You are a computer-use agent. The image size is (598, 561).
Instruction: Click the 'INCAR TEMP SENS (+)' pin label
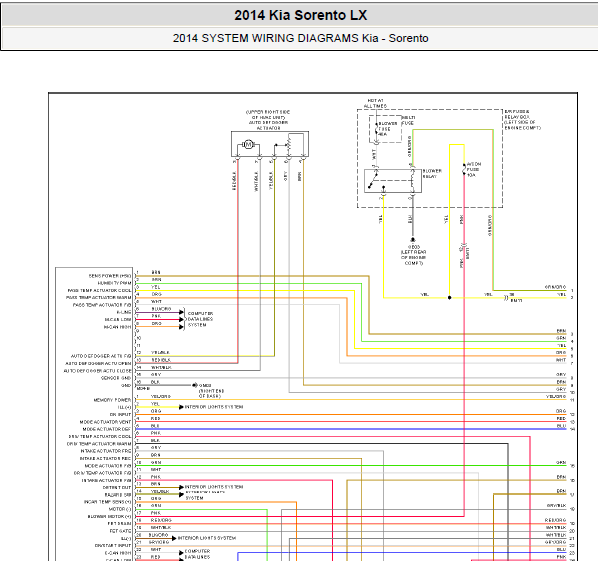click(x=107, y=502)
